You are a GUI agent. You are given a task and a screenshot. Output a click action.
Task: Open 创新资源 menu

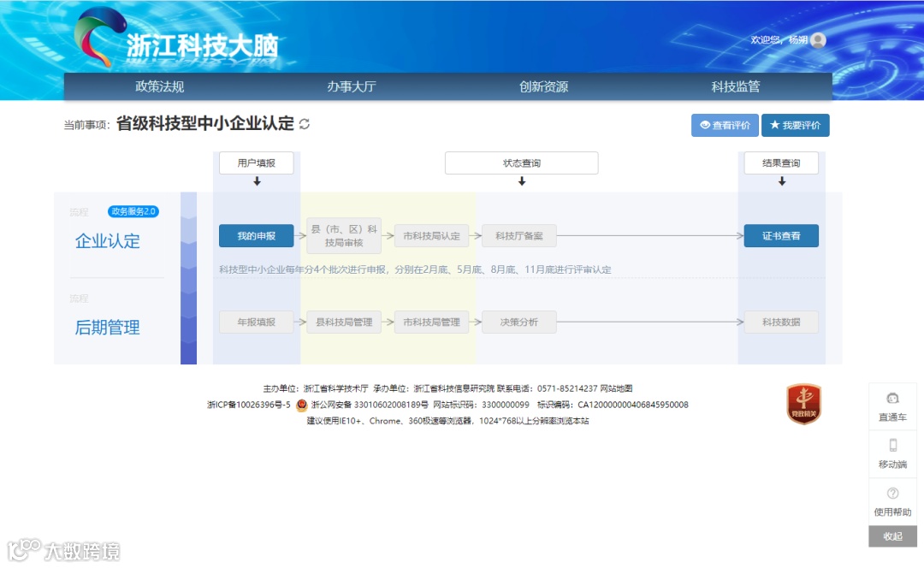click(544, 86)
